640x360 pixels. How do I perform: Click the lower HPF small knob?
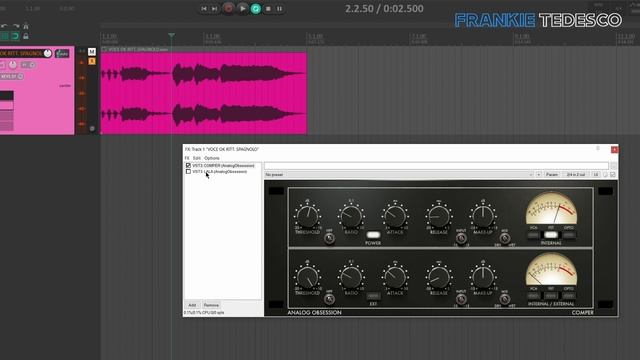(329, 299)
